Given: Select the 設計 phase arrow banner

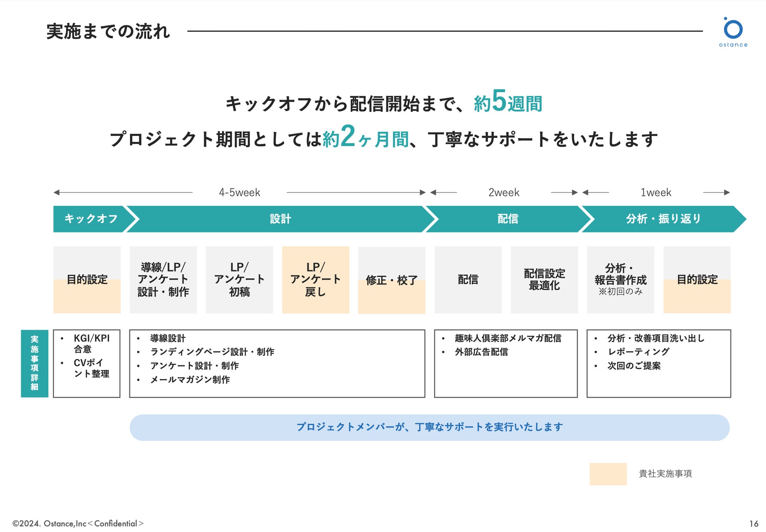Looking at the screenshot, I should 280,219.
